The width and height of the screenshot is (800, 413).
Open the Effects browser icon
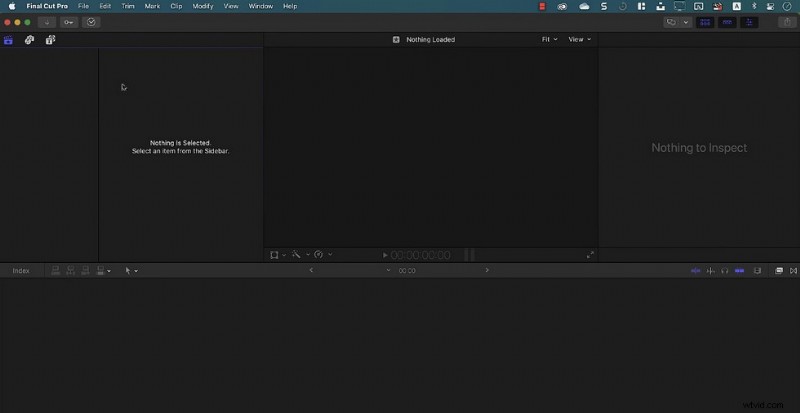(779, 271)
